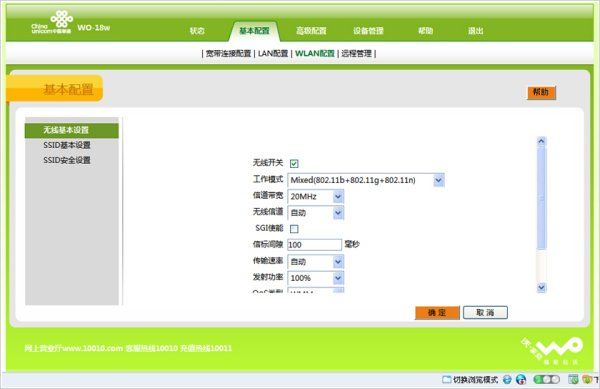Click the WO brand logo at bottom right
Image resolution: width=600 pixels, height=389 pixels.
pos(553,350)
